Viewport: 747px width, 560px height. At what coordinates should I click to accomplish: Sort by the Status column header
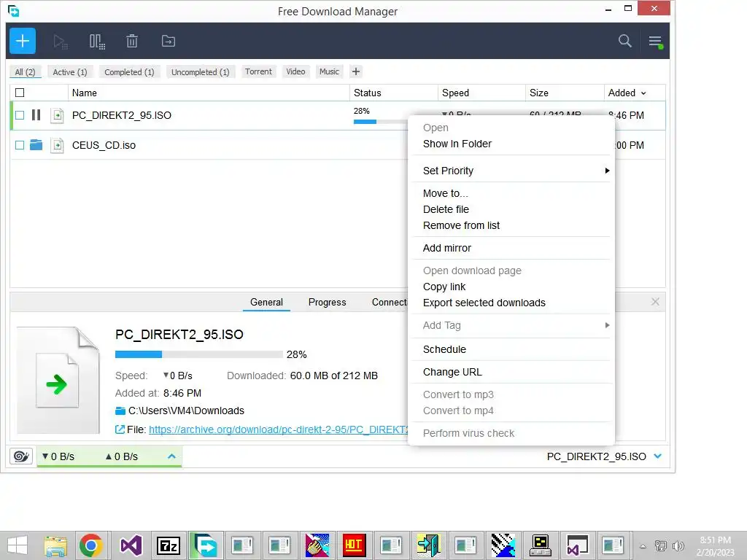393,93
